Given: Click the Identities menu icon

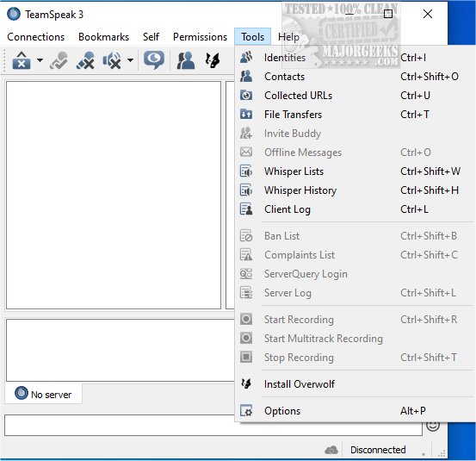Looking at the screenshot, I should pos(246,57).
